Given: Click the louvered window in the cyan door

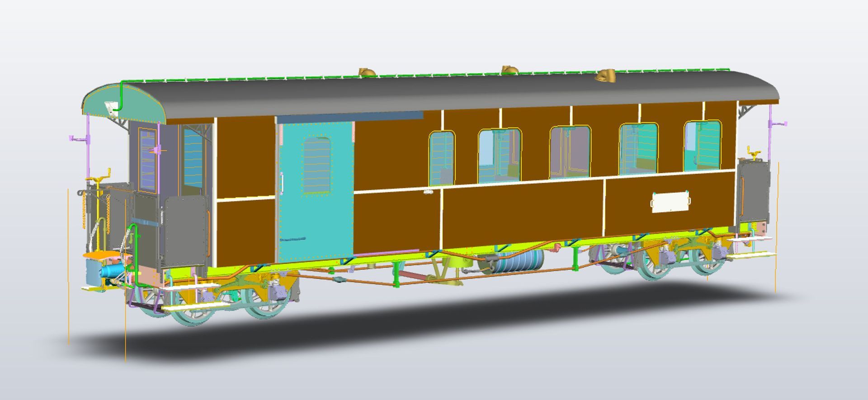Looking at the screenshot, I should (x=316, y=166).
